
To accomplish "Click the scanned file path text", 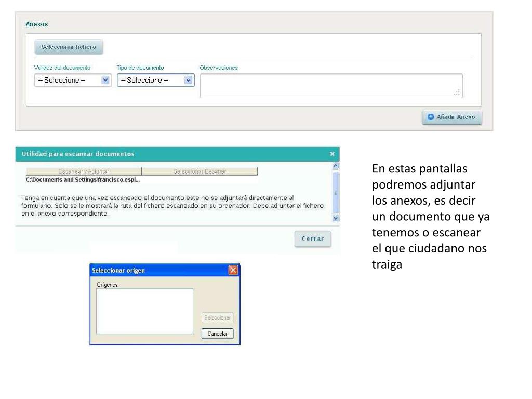I will click(83, 180).
